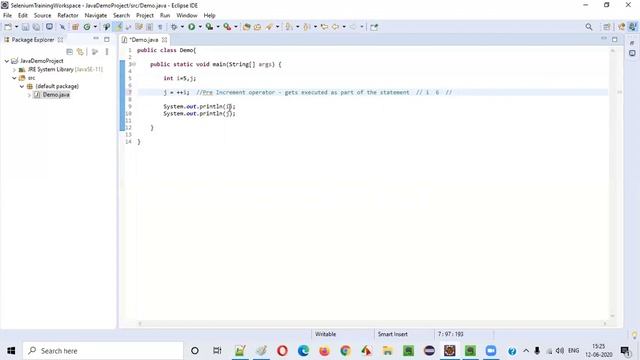Click the Open Perspective icon
Screen dimensions: 640x360
[607, 27]
